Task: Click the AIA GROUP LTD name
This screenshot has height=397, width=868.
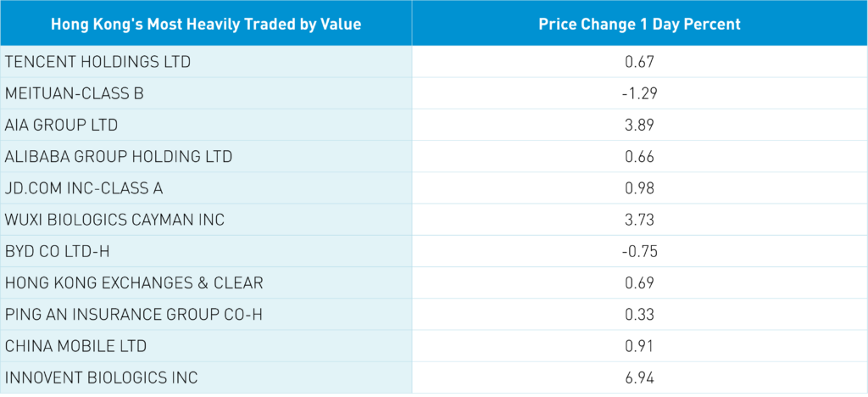Action: click(x=62, y=126)
